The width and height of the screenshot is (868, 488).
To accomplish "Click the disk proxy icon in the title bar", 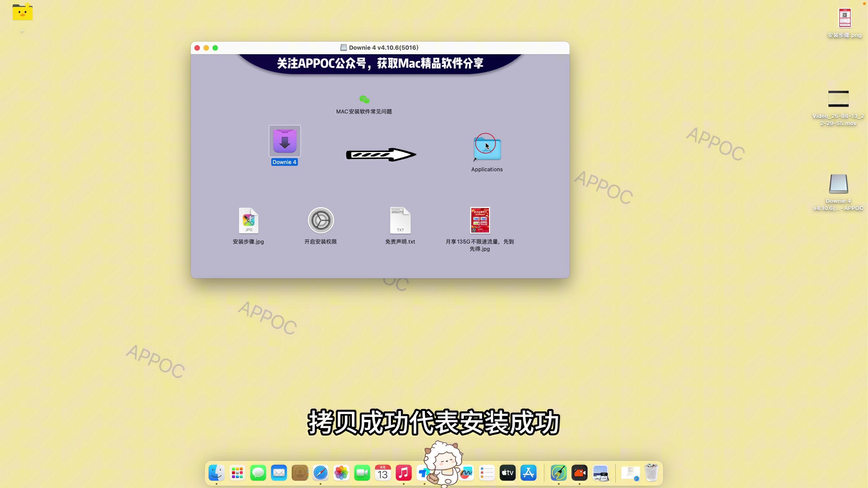I will click(x=343, y=47).
